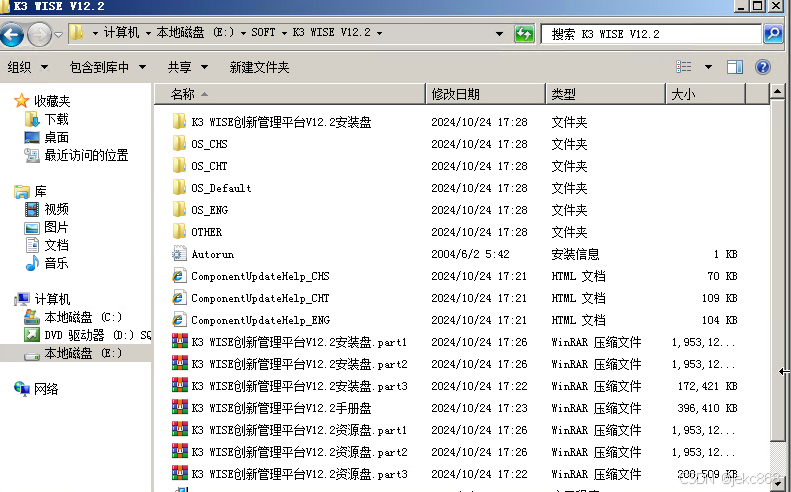Open the 包含到库中 menu
This screenshot has width=791, height=492.
click(108, 67)
